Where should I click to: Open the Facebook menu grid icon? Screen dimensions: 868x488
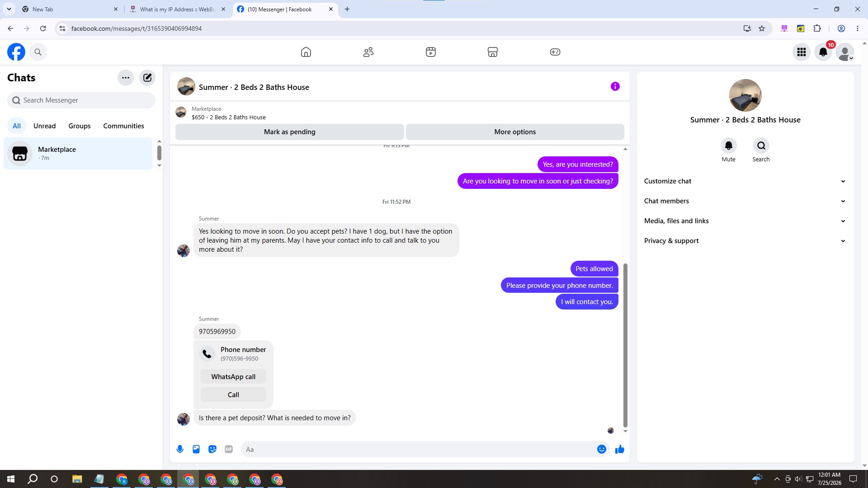point(802,52)
